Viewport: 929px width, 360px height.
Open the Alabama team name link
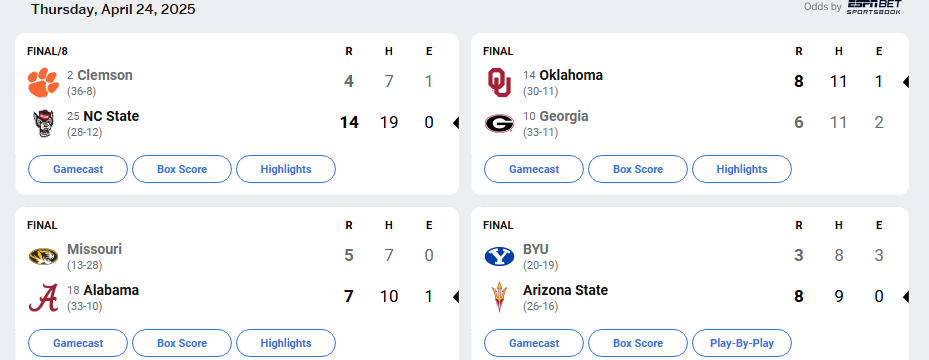coord(111,291)
